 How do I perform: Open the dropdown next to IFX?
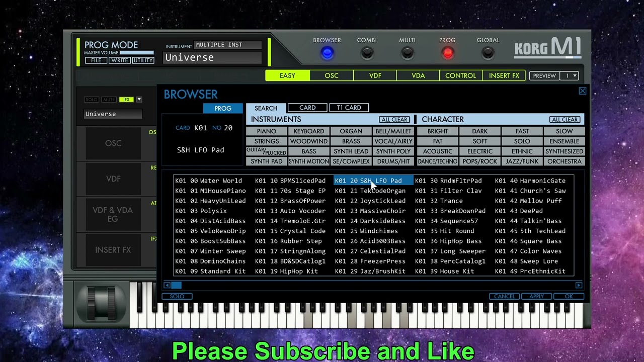tap(139, 100)
